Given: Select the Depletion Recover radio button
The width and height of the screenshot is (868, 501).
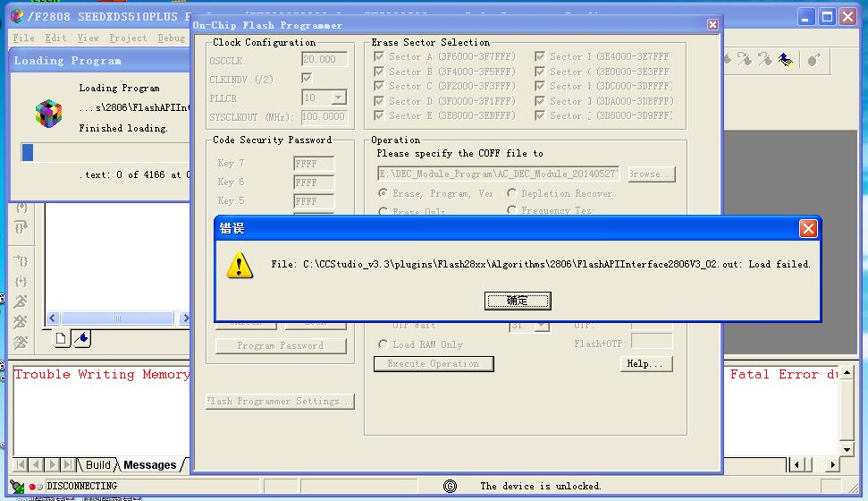Looking at the screenshot, I should (511, 193).
